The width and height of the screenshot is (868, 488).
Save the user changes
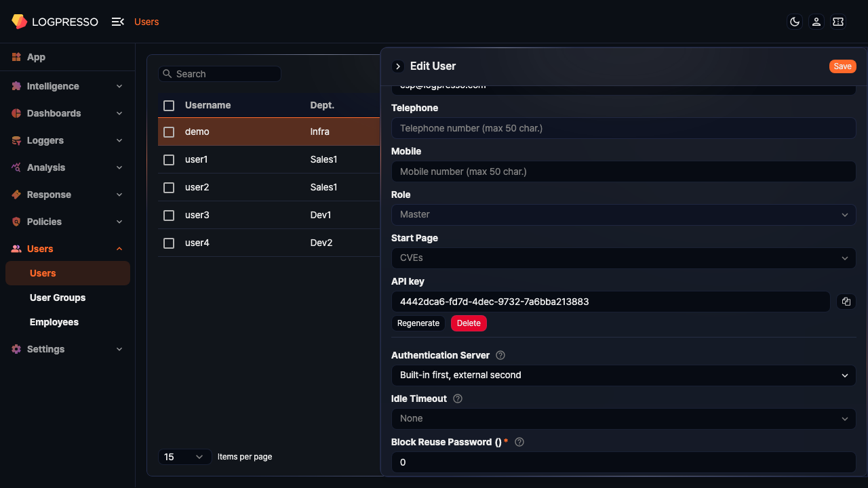[842, 66]
